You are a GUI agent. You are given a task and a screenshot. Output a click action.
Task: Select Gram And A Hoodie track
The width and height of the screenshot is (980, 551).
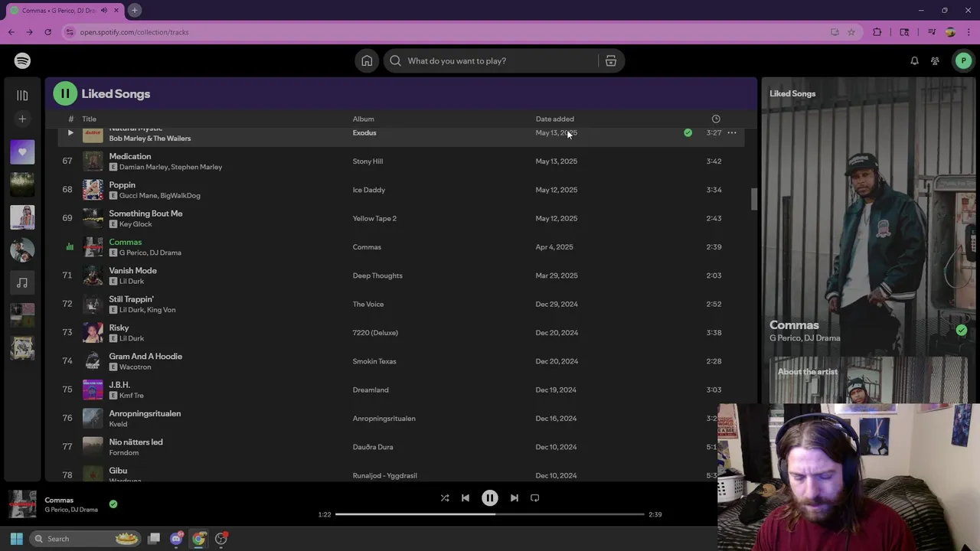tap(145, 356)
